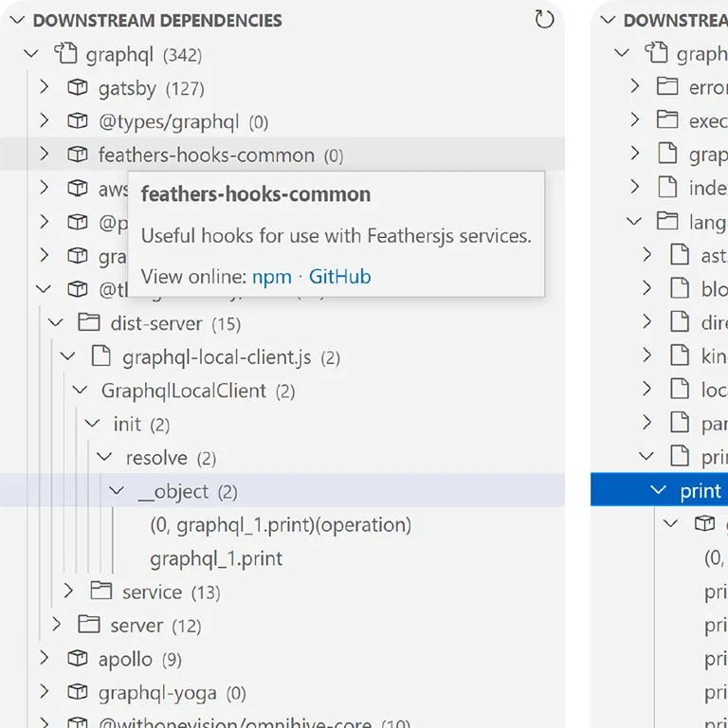Open the GitHub link in the tooltip
Screen dimensions: 728x728
[340, 276]
